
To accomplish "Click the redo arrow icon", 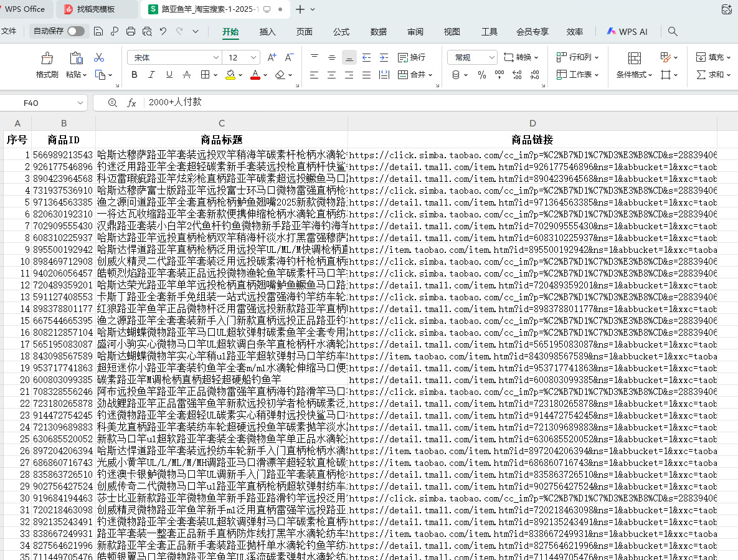I will tap(179, 32).
